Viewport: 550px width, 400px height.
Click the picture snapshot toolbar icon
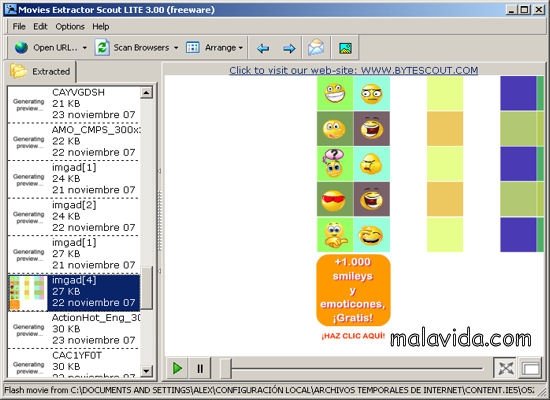point(346,48)
